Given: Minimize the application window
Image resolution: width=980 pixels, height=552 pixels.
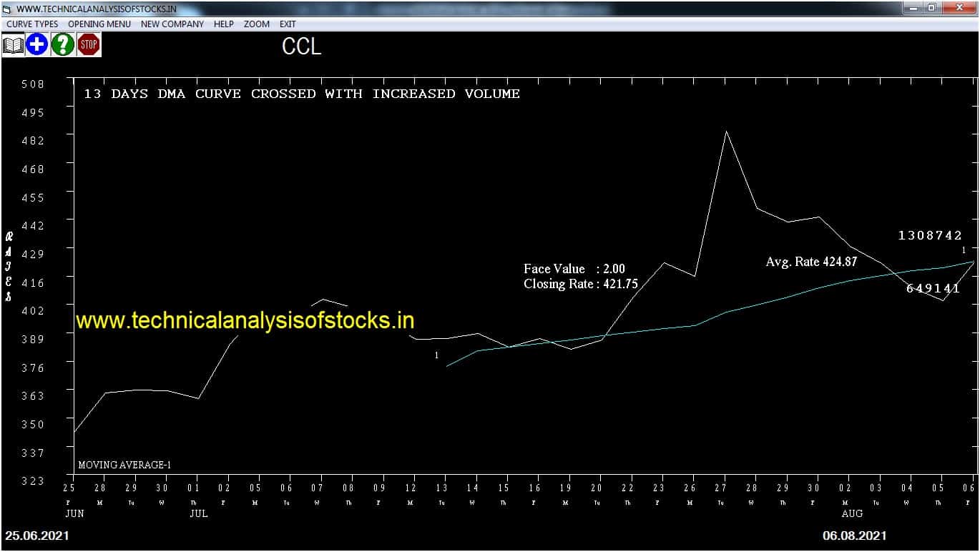Looking at the screenshot, I should click(x=913, y=8).
